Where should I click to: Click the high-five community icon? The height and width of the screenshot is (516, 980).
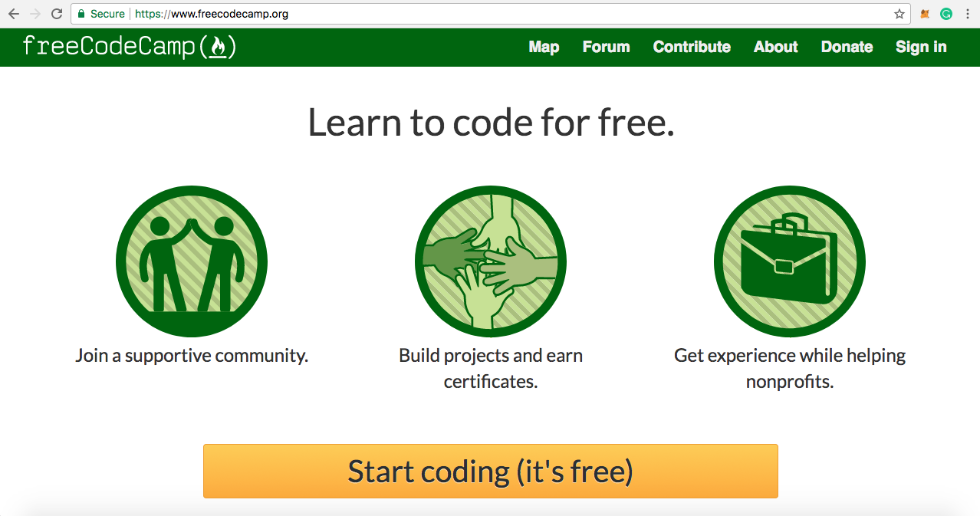coord(192,261)
